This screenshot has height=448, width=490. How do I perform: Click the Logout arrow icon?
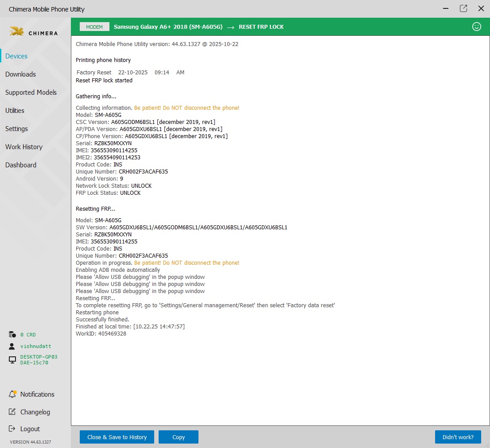(12, 429)
